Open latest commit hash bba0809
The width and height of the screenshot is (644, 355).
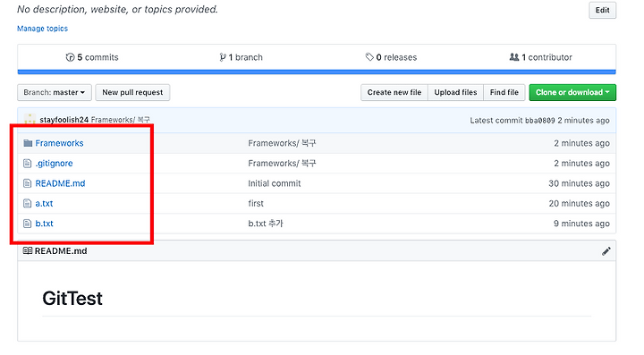tap(540, 121)
